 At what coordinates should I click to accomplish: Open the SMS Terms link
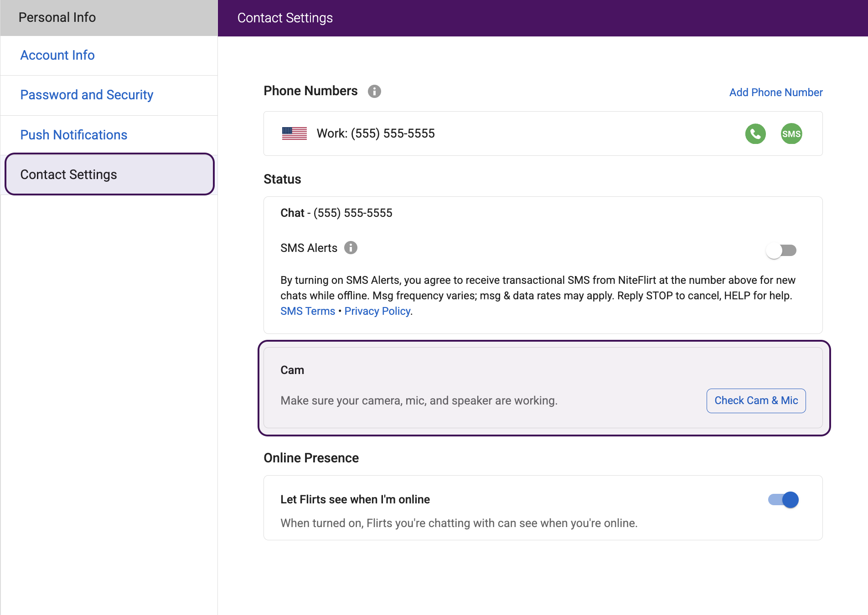click(x=308, y=311)
